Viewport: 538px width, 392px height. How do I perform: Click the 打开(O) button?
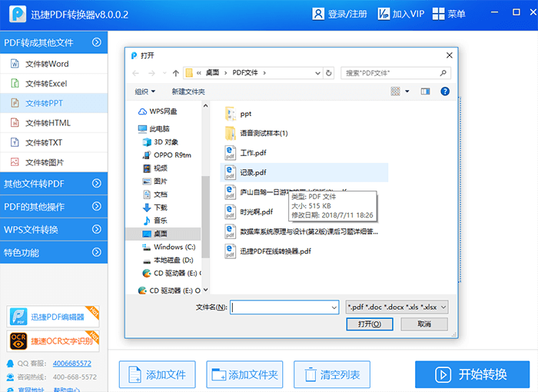coord(370,324)
